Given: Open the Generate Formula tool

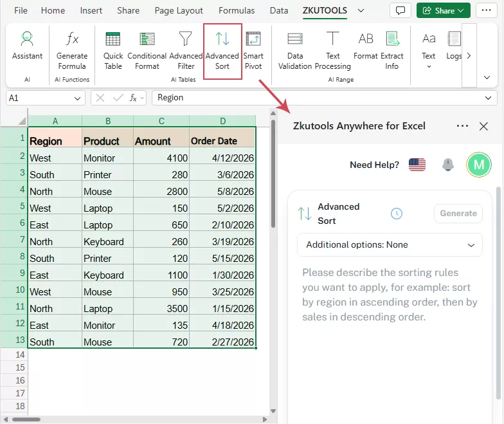Looking at the screenshot, I should coord(72,50).
